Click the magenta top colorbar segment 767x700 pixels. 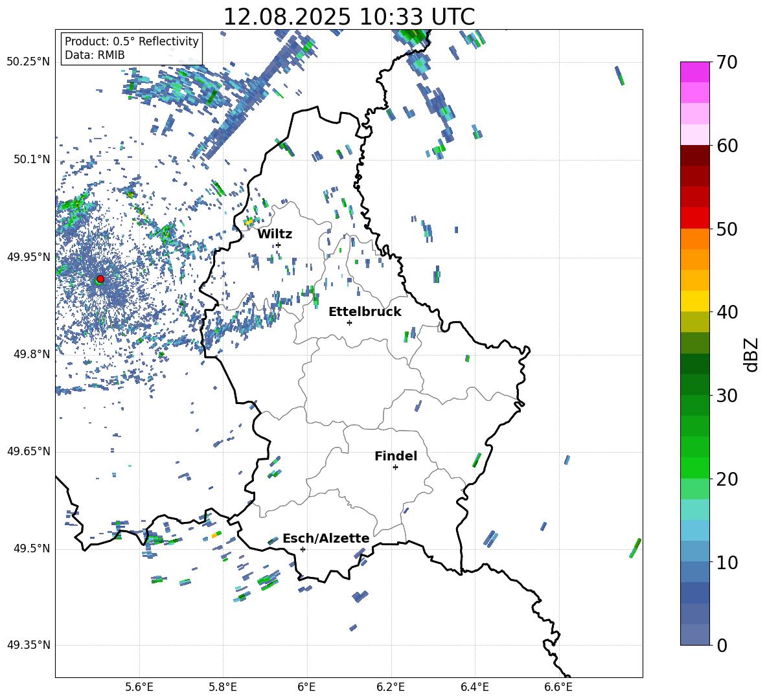[695, 73]
